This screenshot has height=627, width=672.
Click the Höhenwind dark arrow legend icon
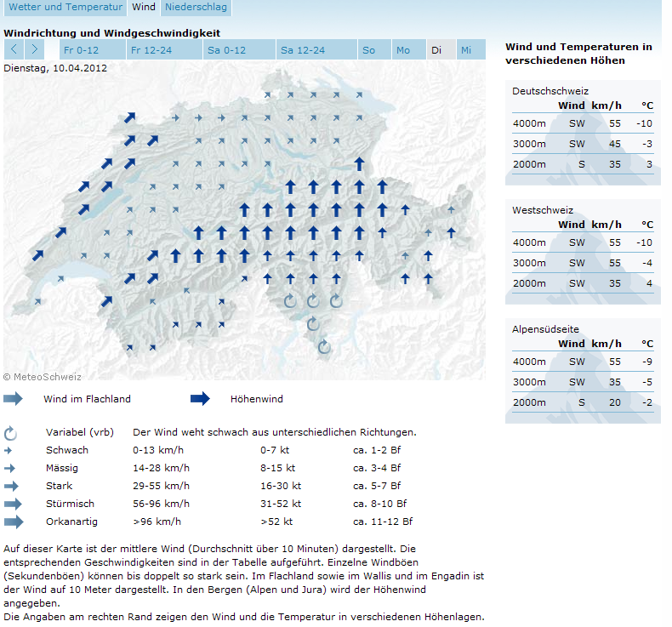[200, 398]
